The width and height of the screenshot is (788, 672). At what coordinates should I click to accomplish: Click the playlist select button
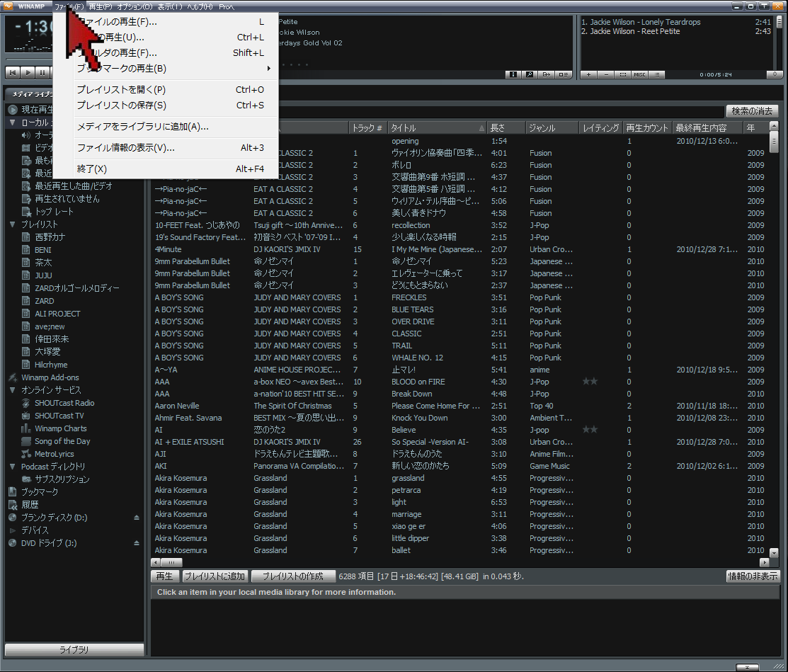pyautogui.click(x=622, y=74)
